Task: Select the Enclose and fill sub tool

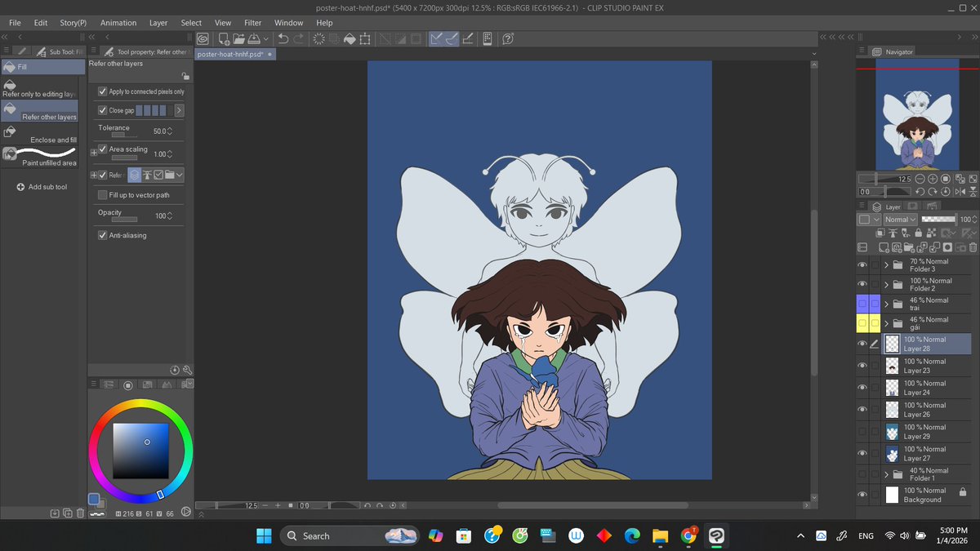Action: 40,132
